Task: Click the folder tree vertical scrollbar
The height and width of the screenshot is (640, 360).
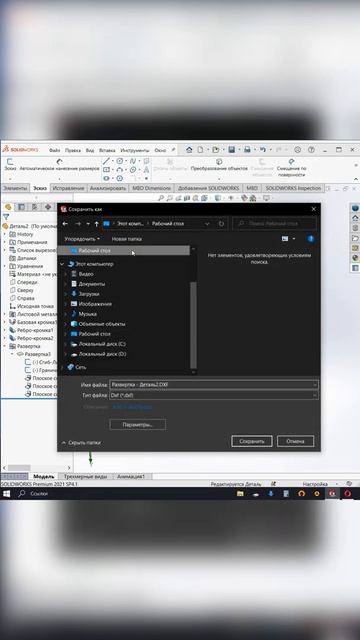Action: click(193, 324)
